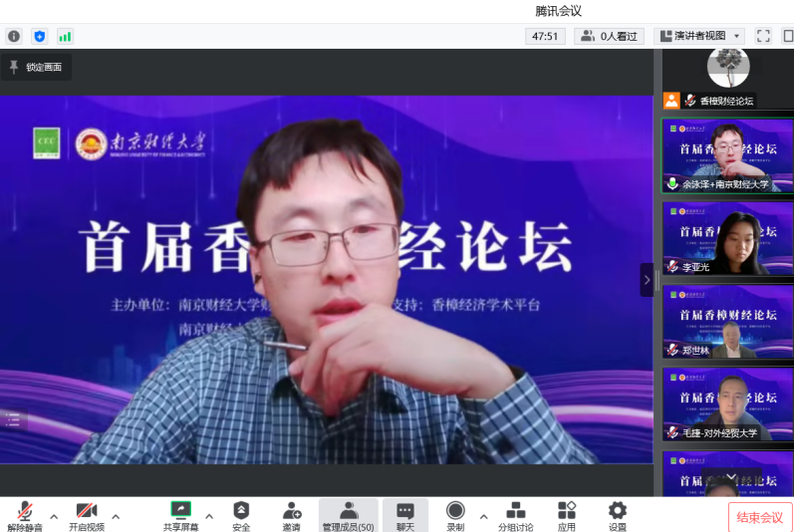This screenshot has height=532, width=794.
Task: Collapse the participant video sidebar
Action: (x=646, y=280)
